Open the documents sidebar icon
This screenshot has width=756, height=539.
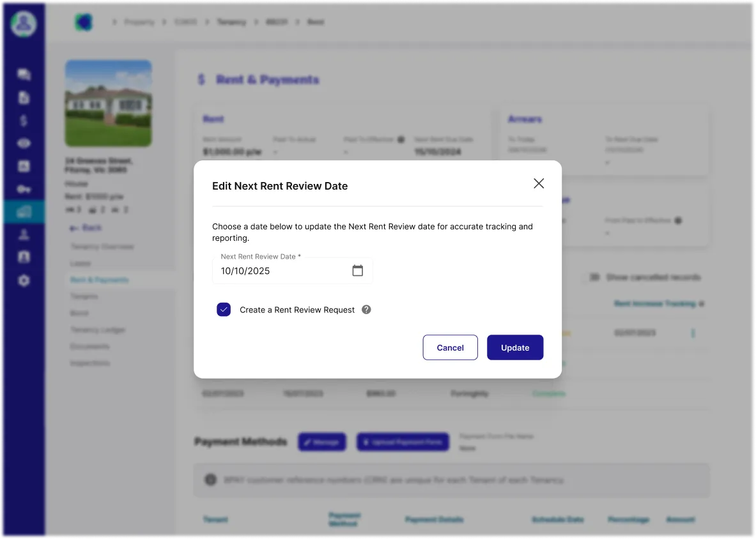click(x=24, y=97)
